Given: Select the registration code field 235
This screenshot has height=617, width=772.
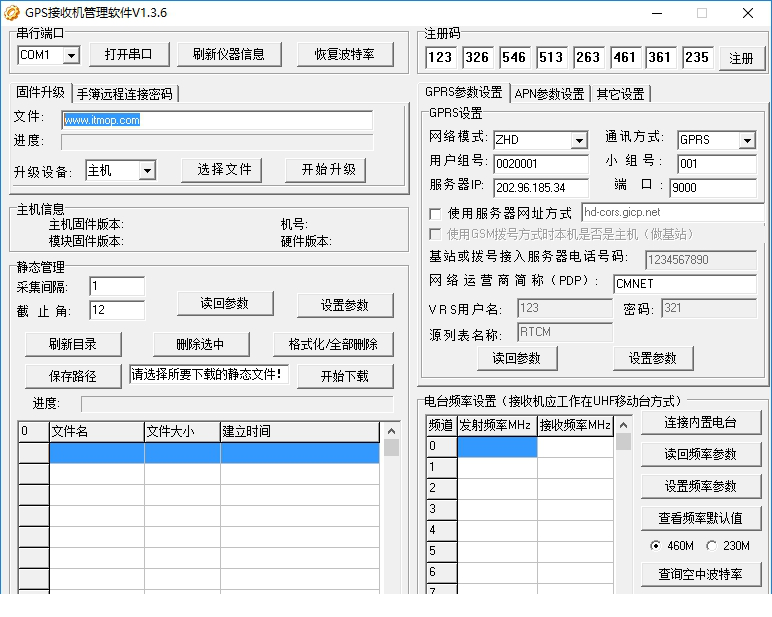Looking at the screenshot, I should [x=697, y=58].
